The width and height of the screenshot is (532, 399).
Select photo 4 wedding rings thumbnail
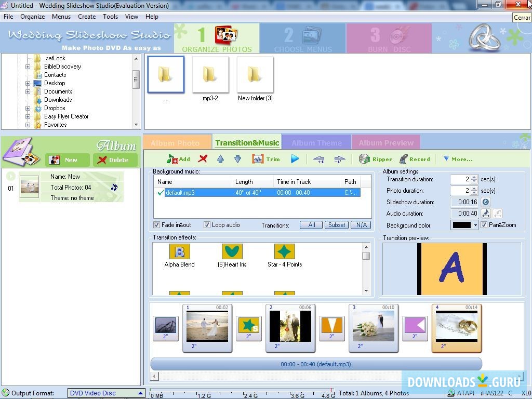pyautogui.click(x=457, y=328)
